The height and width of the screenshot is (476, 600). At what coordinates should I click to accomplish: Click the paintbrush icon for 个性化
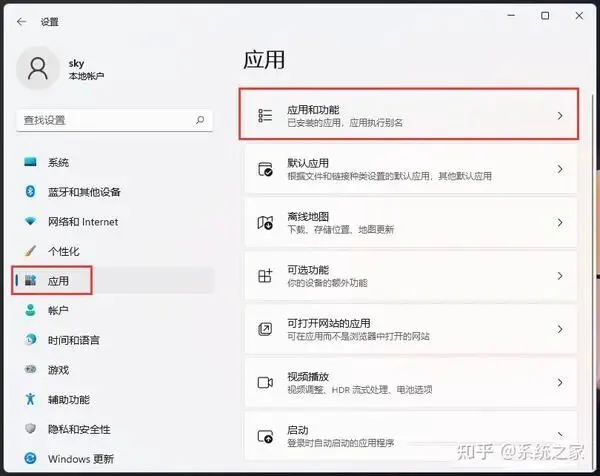pos(30,251)
